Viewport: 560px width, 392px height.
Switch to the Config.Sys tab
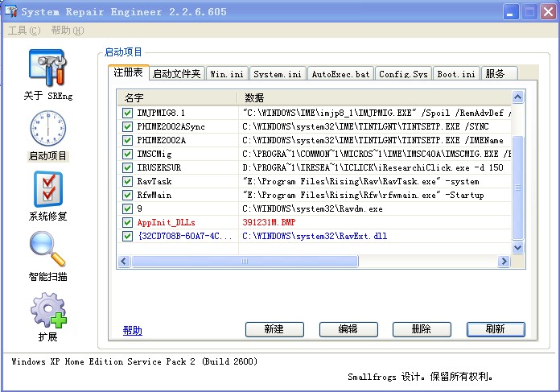(403, 74)
